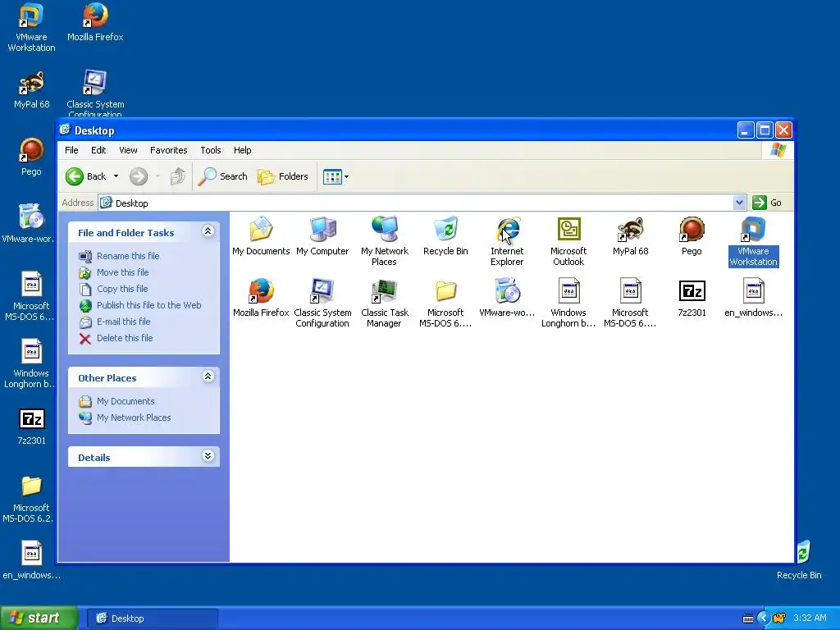Select Recycle Bin icon in Desktop window

coord(445,235)
